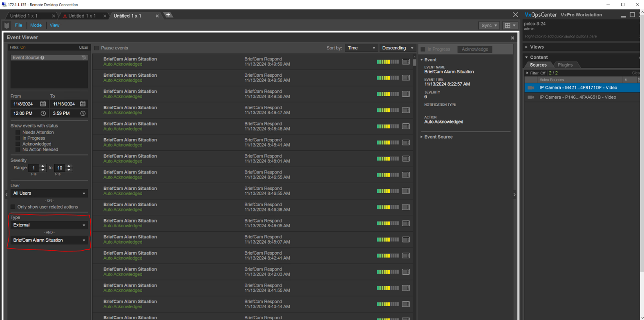Open the Mode menu
The image size is (644, 320).
point(36,25)
